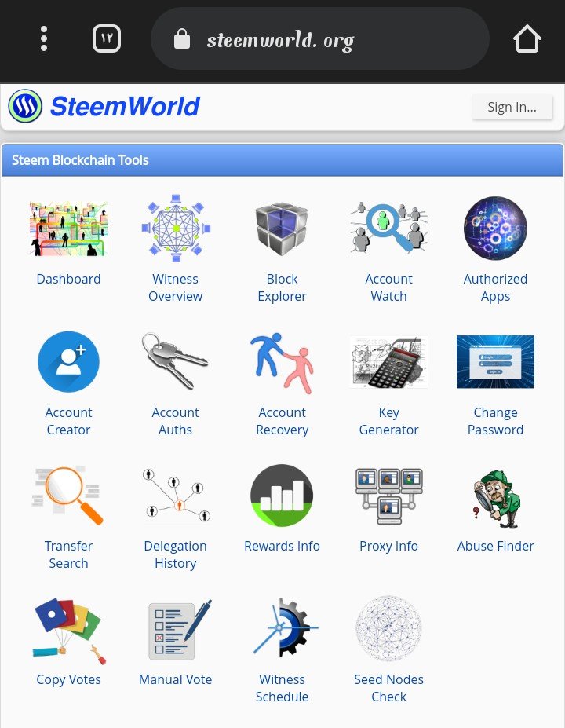The width and height of the screenshot is (565, 728).
Task: Click the SteemWorld title text
Action: pos(125,106)
